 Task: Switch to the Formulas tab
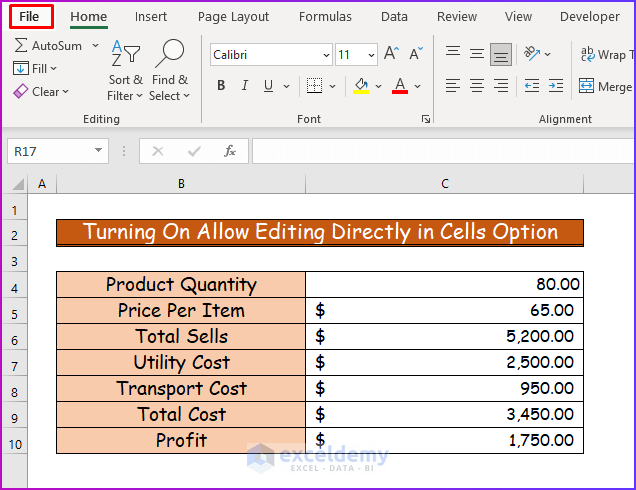(325, 17)
